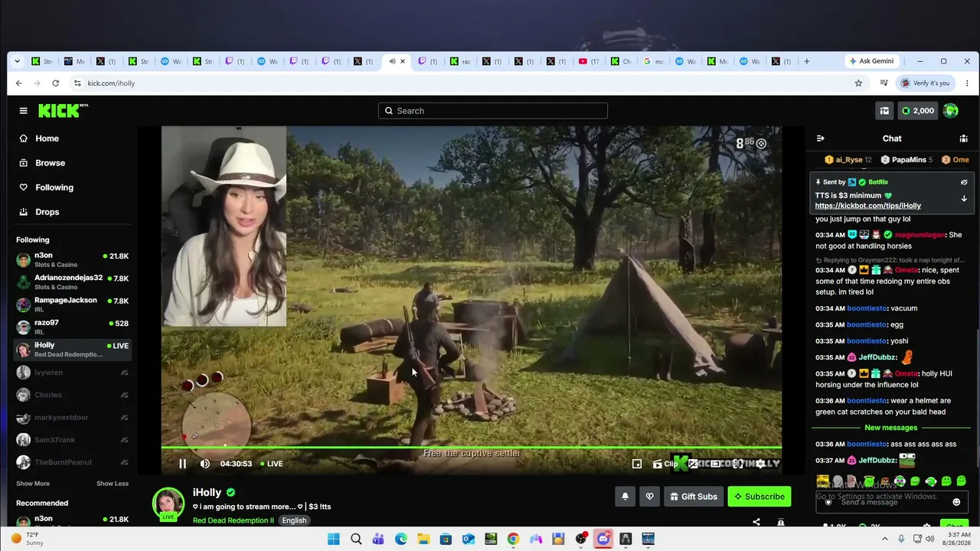Hide the pinned BotRix message
This screenshot has height=551, width=980.
pos(964,182)
